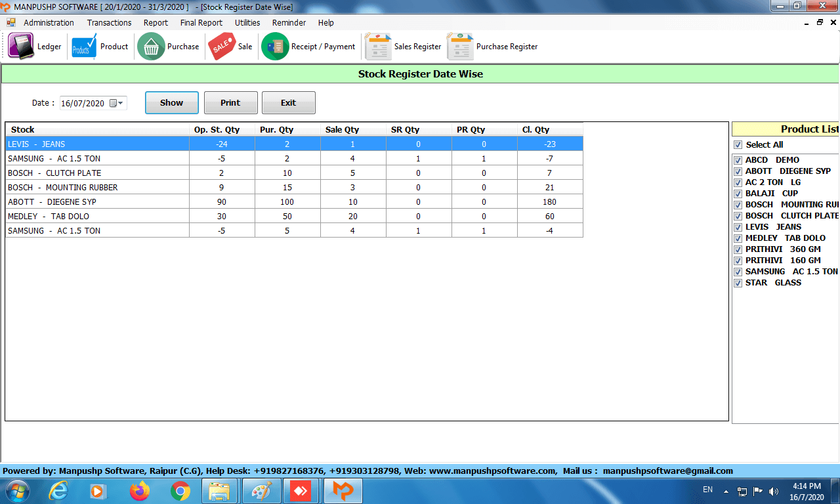The height and width of the screenshot is (504, 840).
Task: Click the Exit button
Action: pyautogui.click(x=288, y=102)
